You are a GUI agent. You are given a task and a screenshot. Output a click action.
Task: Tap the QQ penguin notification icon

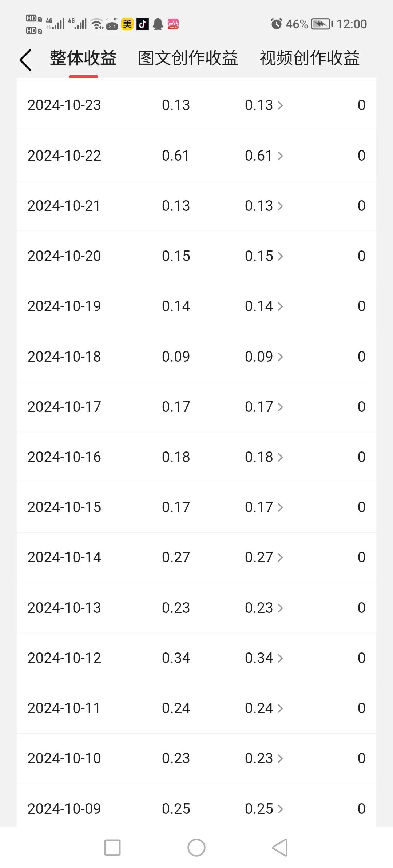tap(158, 24)
